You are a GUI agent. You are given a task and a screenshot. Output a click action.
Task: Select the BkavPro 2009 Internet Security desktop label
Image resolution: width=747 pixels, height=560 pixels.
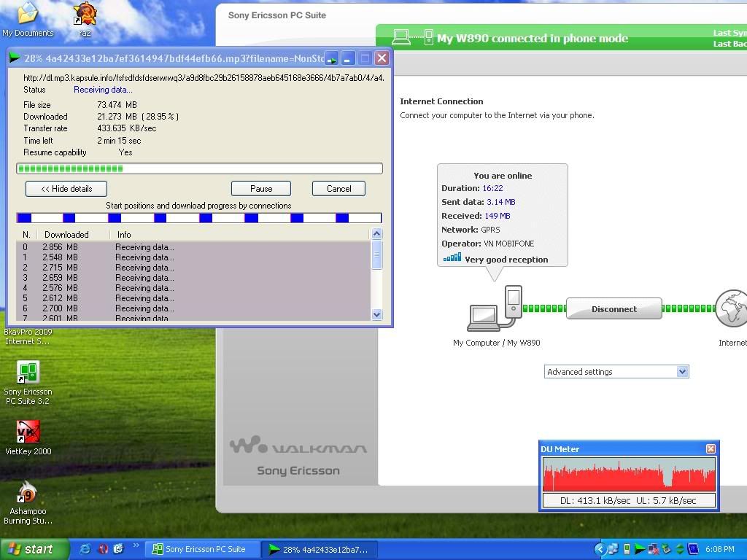pos(28,337)
